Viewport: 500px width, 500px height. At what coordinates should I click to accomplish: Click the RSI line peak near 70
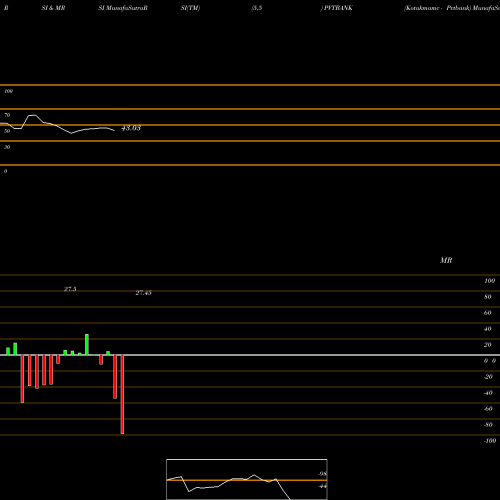click(x=32, y=115)
